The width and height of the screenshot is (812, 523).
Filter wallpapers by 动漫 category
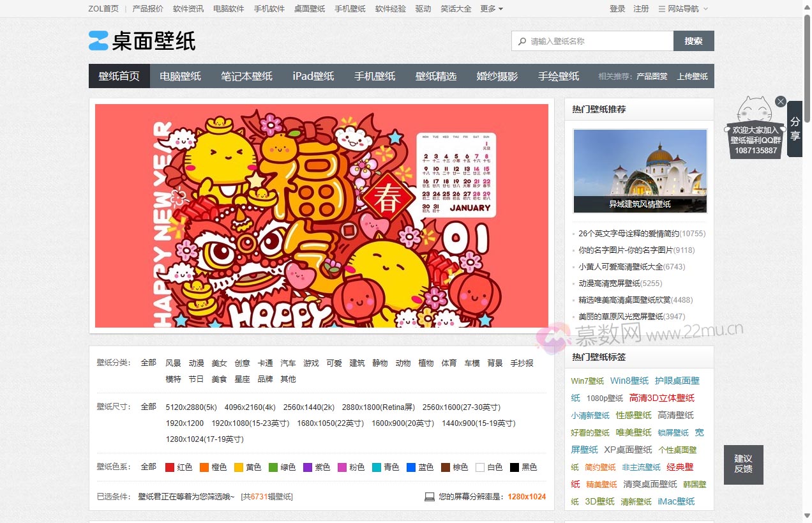(x=196, y=363)
